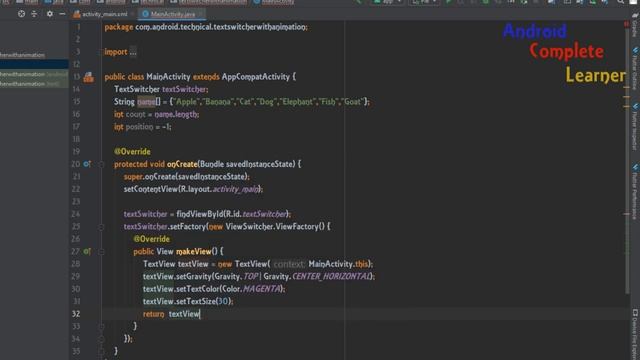Click the fold end marker on line 35
This screenshot has width=640, height=360.
click(101, 351)
